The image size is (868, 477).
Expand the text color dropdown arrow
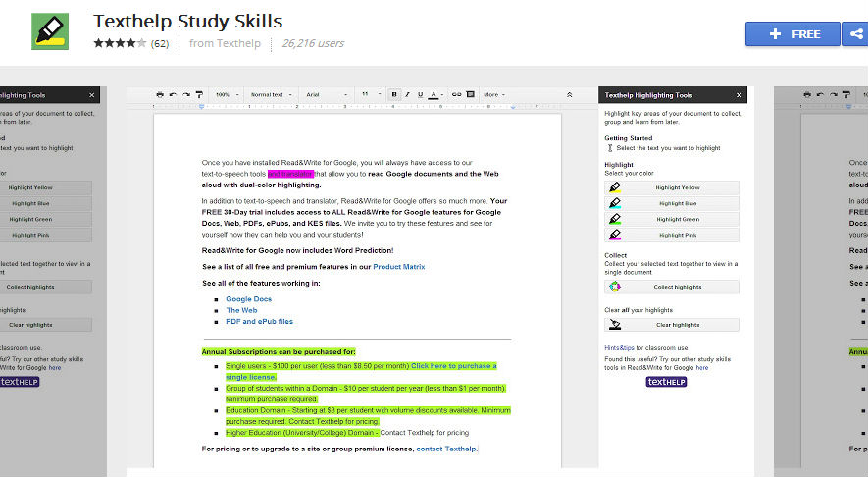click(441, 95)
